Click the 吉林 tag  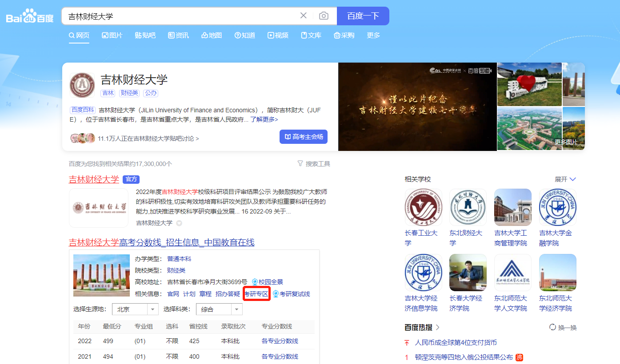point(108,93)
